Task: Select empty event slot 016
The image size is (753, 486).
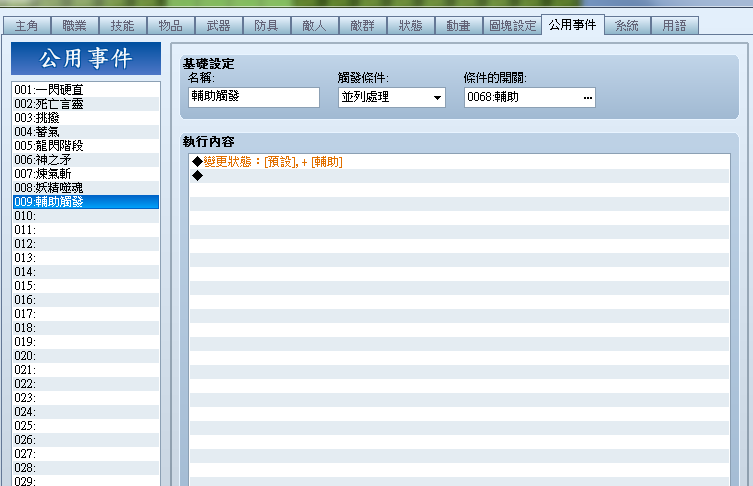Action: [86, 300]
